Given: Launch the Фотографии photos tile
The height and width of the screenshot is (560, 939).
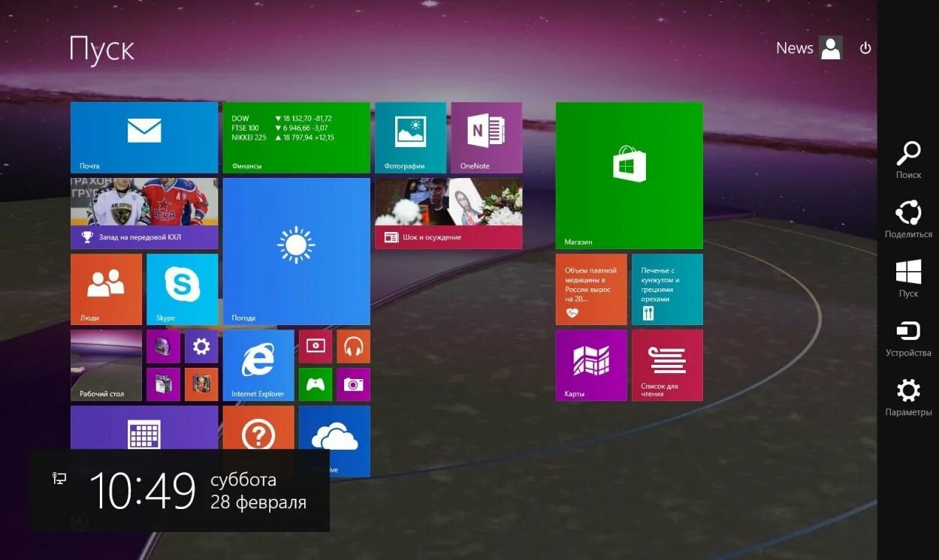Looking at the screenshot, I should click(x=410, y=137).
